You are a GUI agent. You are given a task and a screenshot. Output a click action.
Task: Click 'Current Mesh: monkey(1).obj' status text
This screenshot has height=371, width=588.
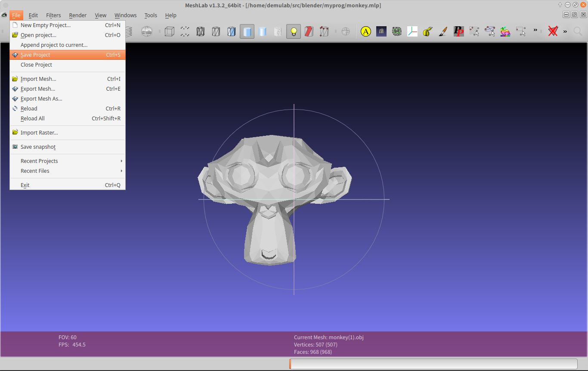coord(329,337)
